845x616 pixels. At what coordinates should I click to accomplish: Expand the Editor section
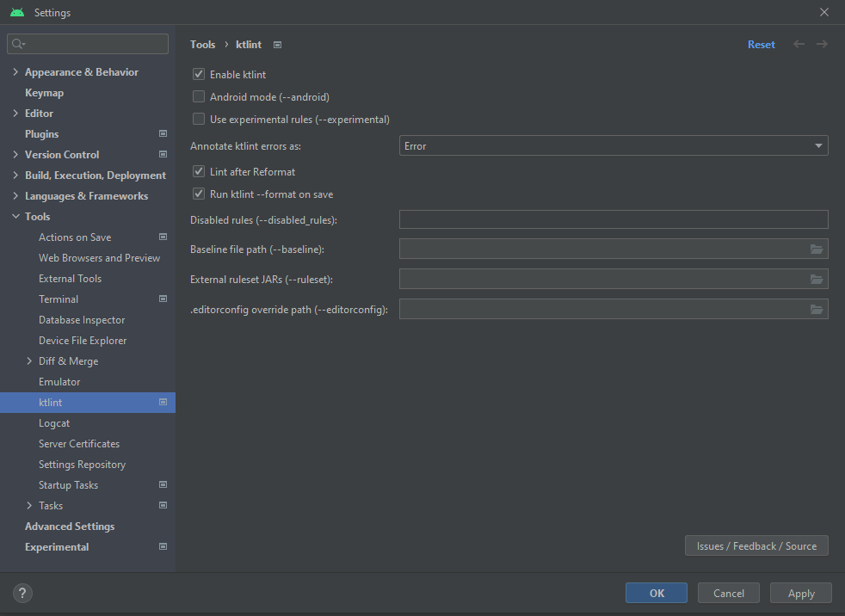(15, 114)
